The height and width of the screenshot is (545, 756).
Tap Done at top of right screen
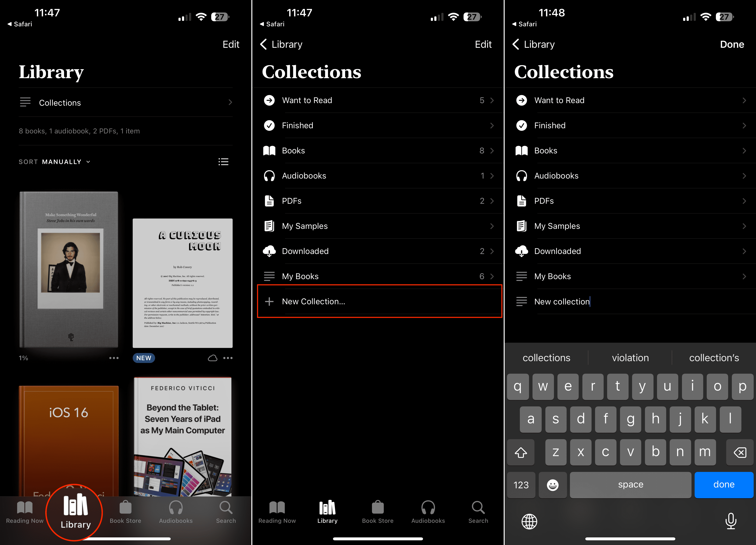(732, 44)
